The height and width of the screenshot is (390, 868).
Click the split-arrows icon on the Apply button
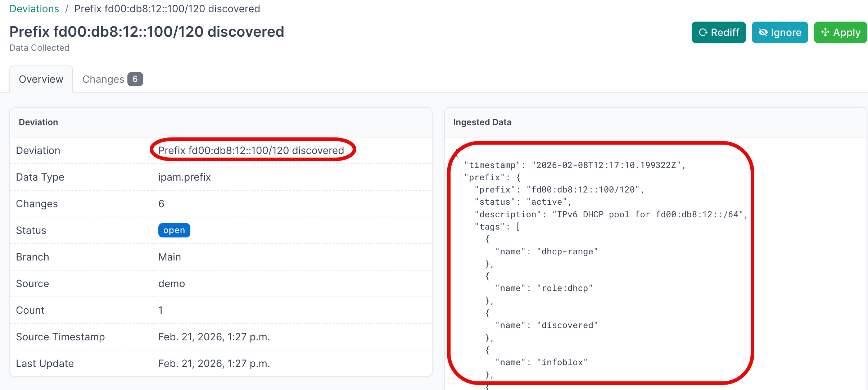(826, 32)
